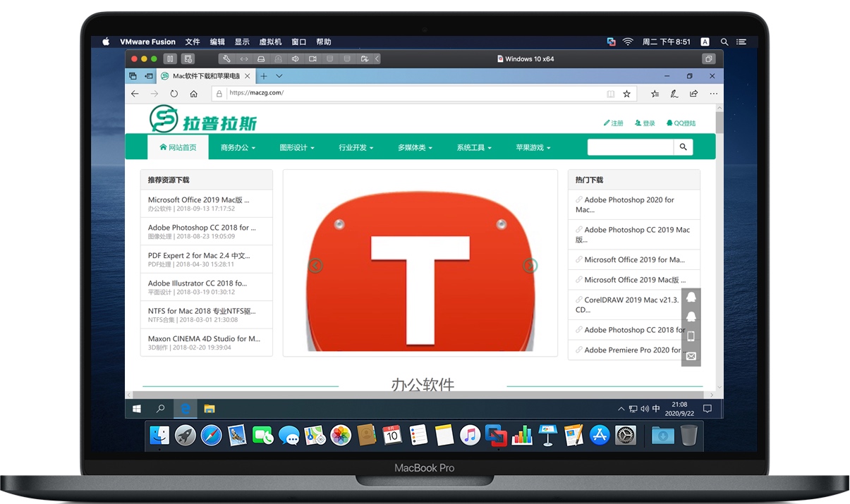Open the 帮助 menu in the menu bar
850x504 pixels.
(x=324, y=42)
